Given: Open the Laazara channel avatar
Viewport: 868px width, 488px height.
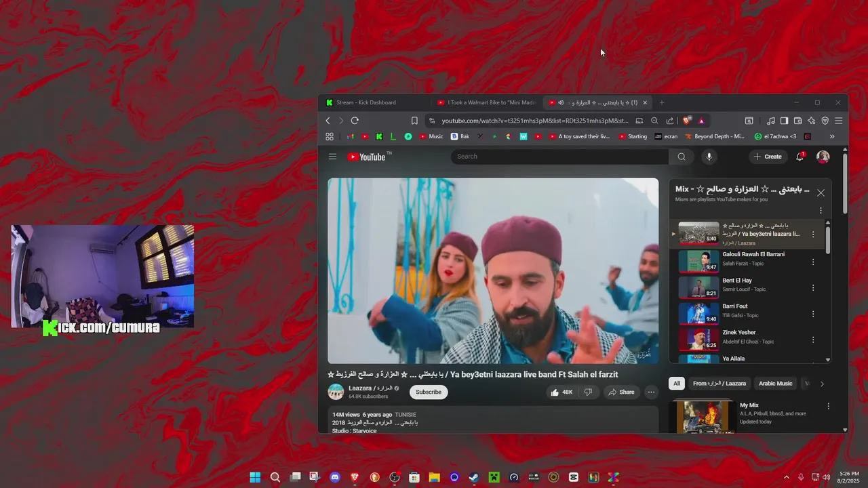Looking at the screenshot, I should tap(336, 392).
